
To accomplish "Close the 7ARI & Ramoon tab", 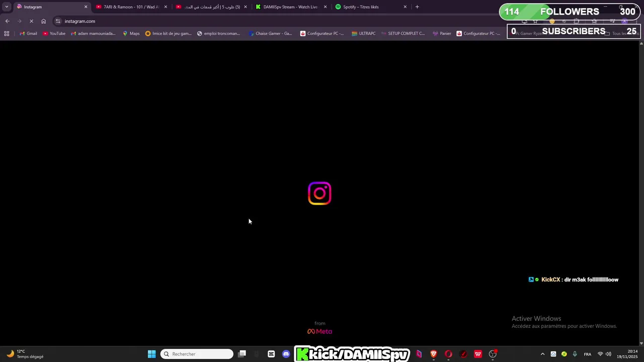I will click(166, 7).
